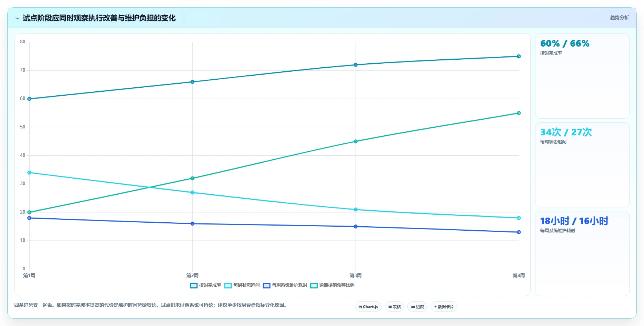Click 逾期提前预警比例 data point at 第4周 (55)
Viewport: 644px width, 326px height.
(x=519, y=113)
